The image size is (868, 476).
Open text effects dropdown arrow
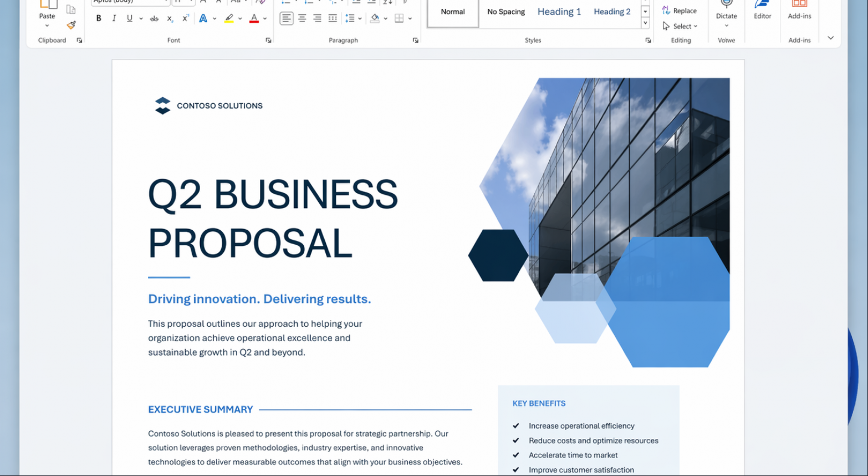pyautogui.click(x=215, y=18)
